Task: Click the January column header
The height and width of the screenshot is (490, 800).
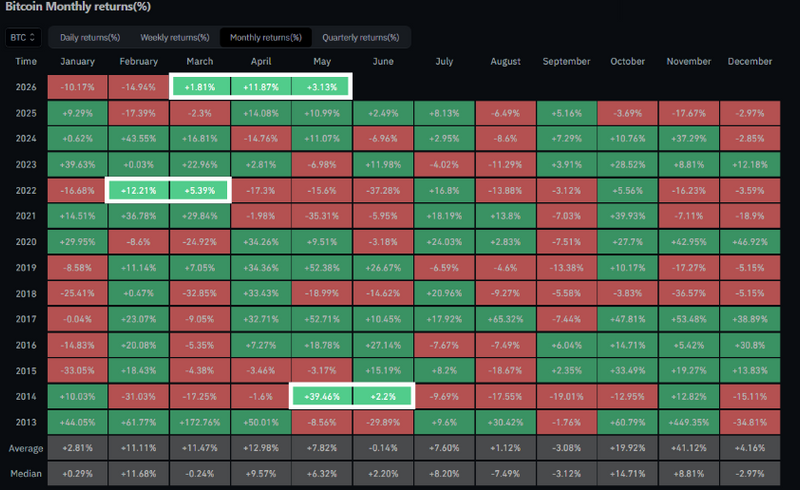Action: [78, 61]
